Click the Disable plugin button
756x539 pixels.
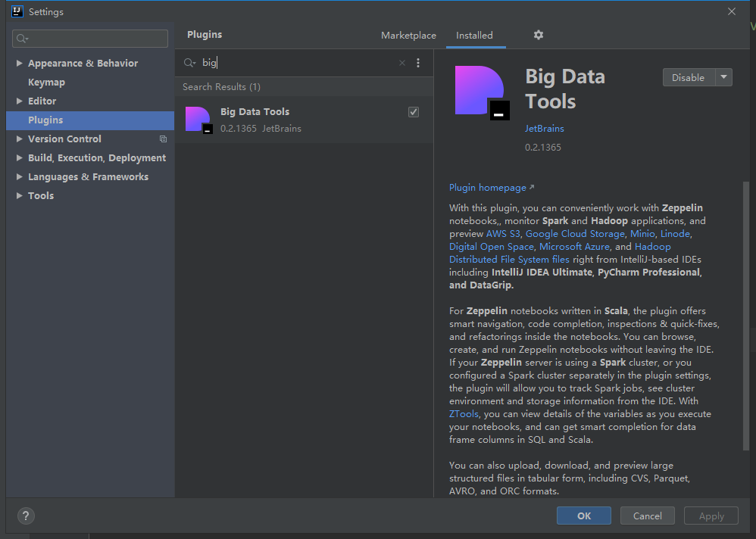pyautogui.click(x=689, y=77)
